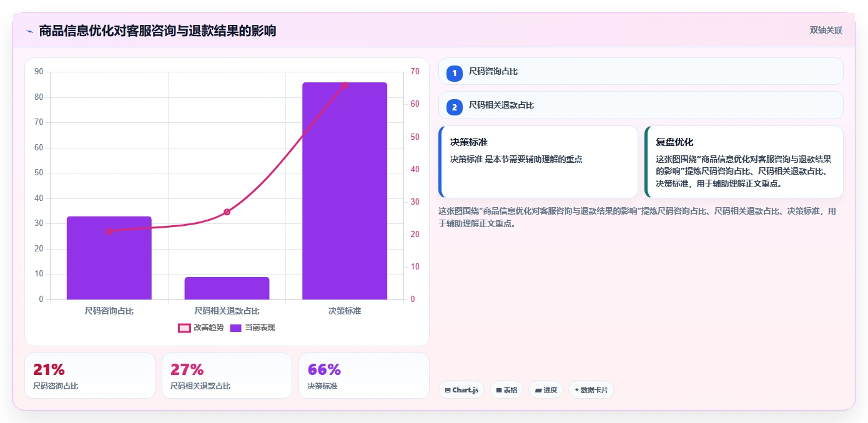Select the 表格 tag chip
Screen dimensions: 868x423
(506, 390)
